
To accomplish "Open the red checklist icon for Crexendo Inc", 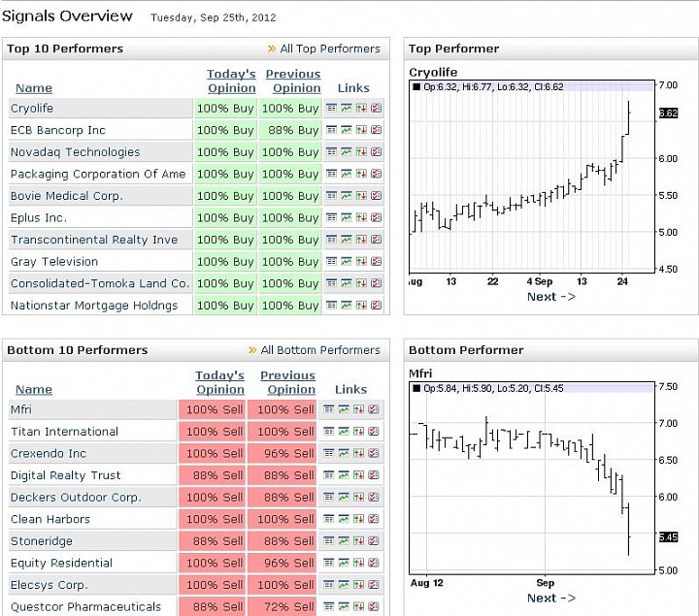I will 374,453.
